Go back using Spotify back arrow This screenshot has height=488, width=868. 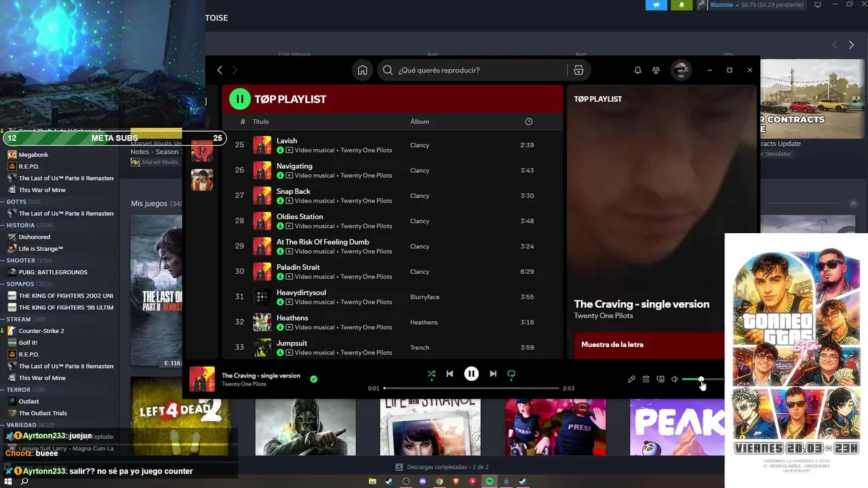[x=220, y=70]
